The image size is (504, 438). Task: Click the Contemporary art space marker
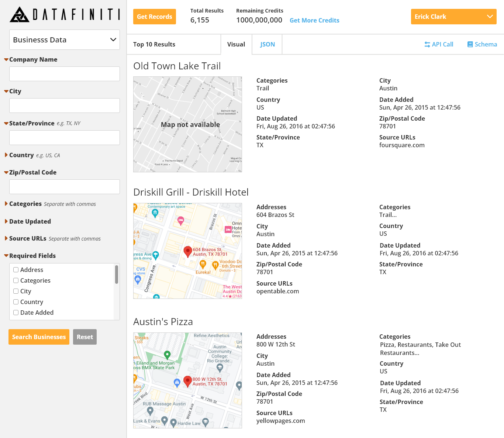click(155, 213)
